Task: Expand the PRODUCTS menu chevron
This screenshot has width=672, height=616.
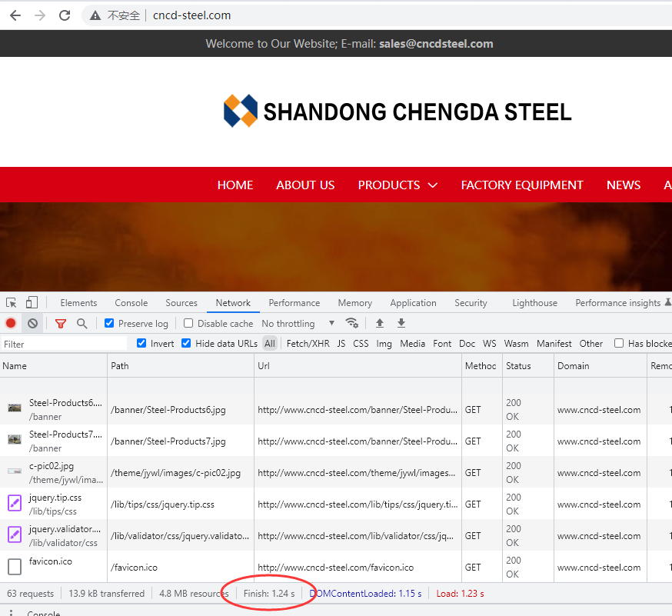Action: click(432, 185)
